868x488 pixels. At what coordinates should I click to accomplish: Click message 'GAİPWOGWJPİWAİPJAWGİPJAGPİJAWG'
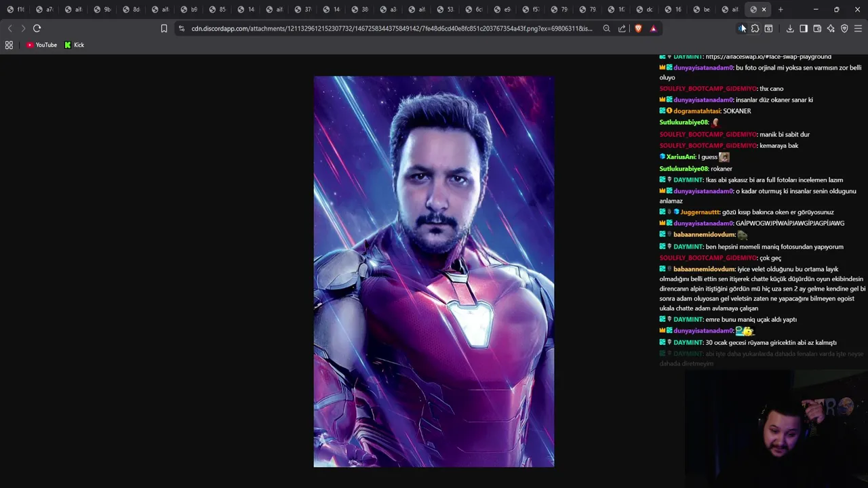tap(790, 224)
